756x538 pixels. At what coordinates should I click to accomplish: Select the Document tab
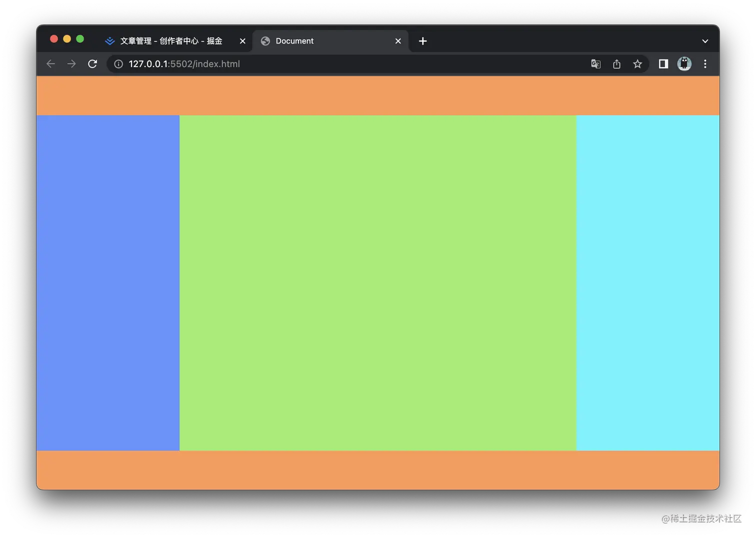(331, 41)
